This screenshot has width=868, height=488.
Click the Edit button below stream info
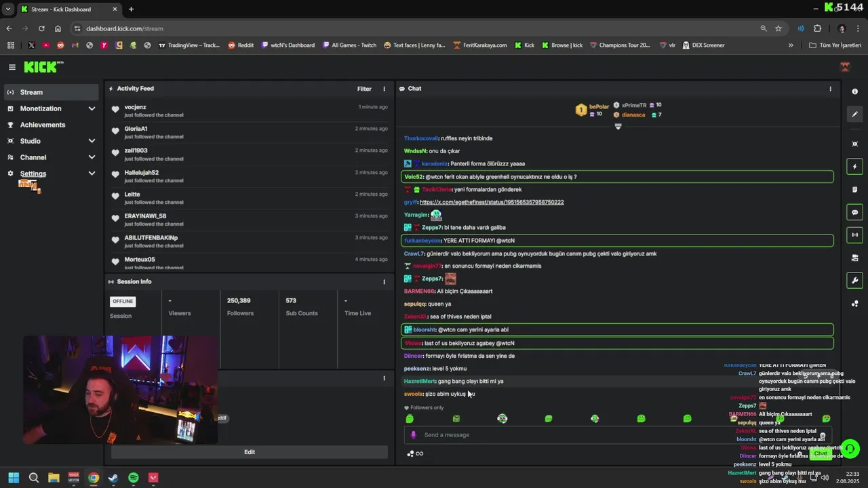click(x=250, y=452)
